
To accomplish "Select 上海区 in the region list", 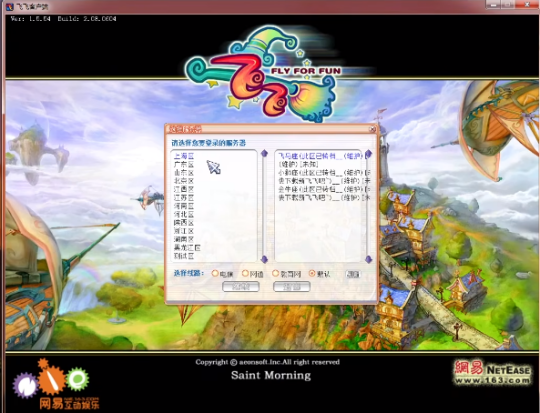I will [x=184, y=156].
